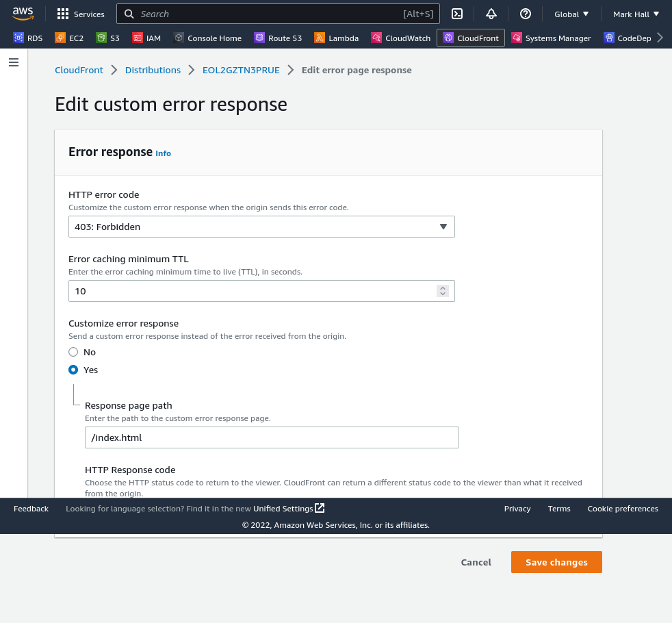Open the S3 service from the favorites bar
Image resolution: width=672 pixels, height=623 pixels.
pyautogui.click(x=107, y=38)
